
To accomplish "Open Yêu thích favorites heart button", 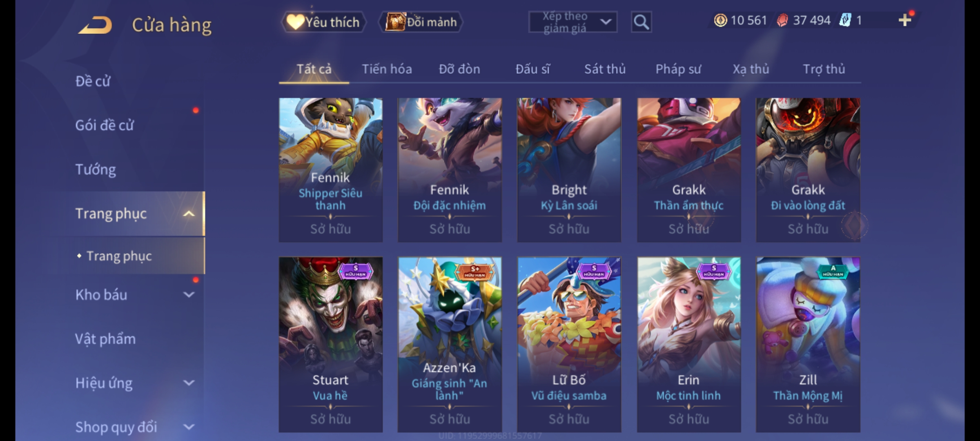I will tap(323, 22).
